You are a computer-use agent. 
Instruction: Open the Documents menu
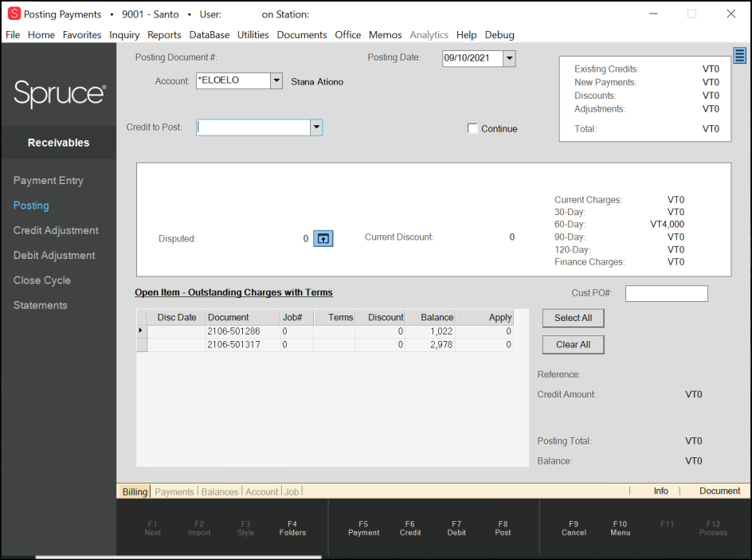[x=302, y=35]
